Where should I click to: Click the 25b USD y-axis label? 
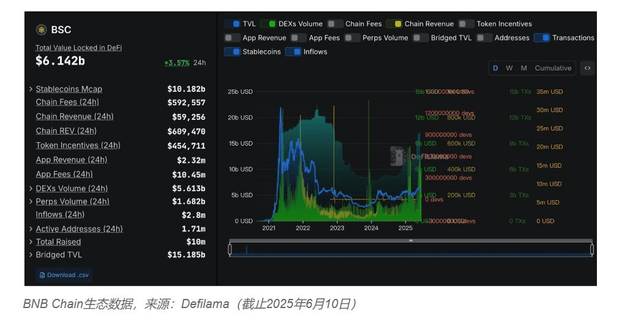[x=240, y=92]
